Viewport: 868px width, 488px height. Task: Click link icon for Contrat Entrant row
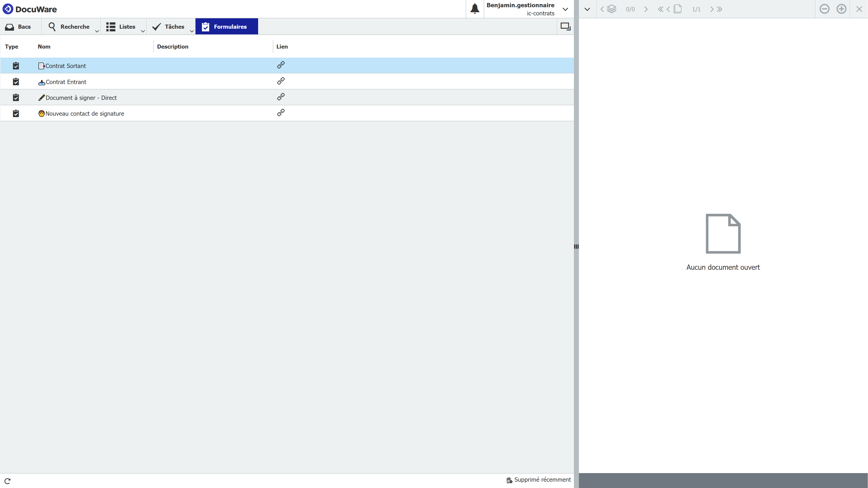click(281, 81)
